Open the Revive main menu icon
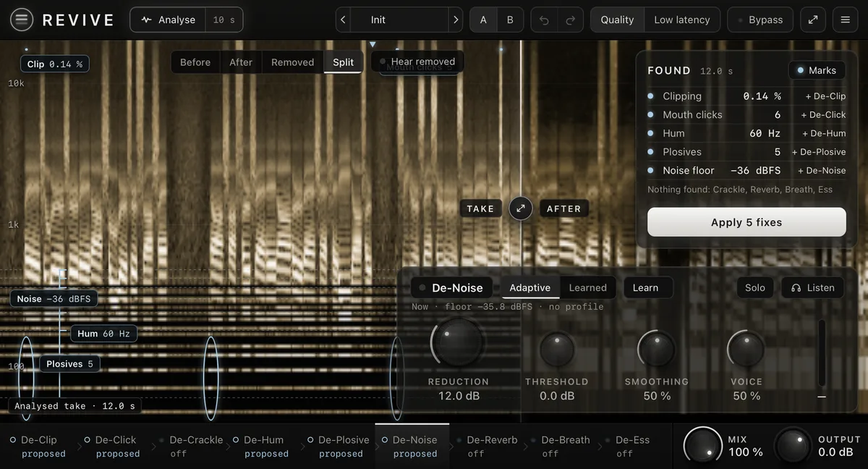The height and width of the screenshot is (469, 868). pyautogui.click(x=22, y=20)
